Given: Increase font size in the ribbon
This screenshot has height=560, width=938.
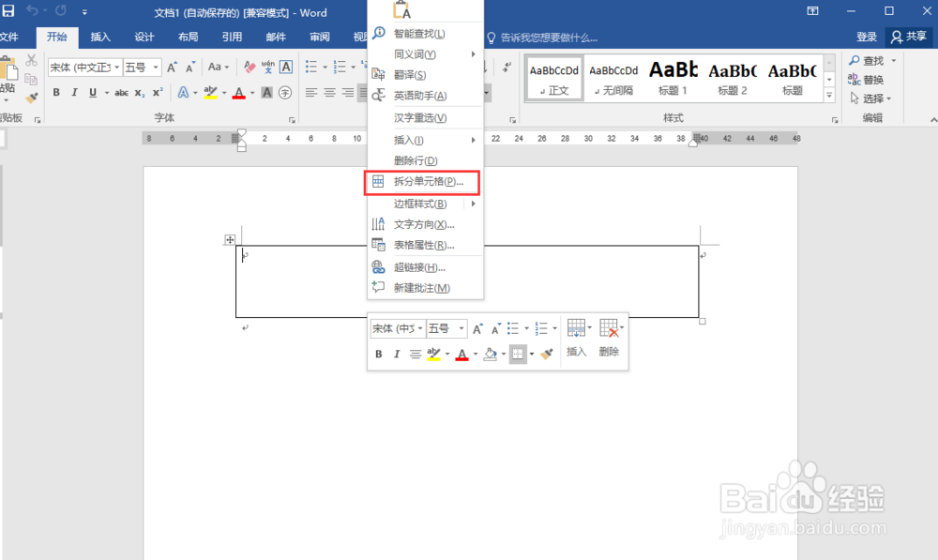Looking at the screenshot, I should [x=172, y=67].
